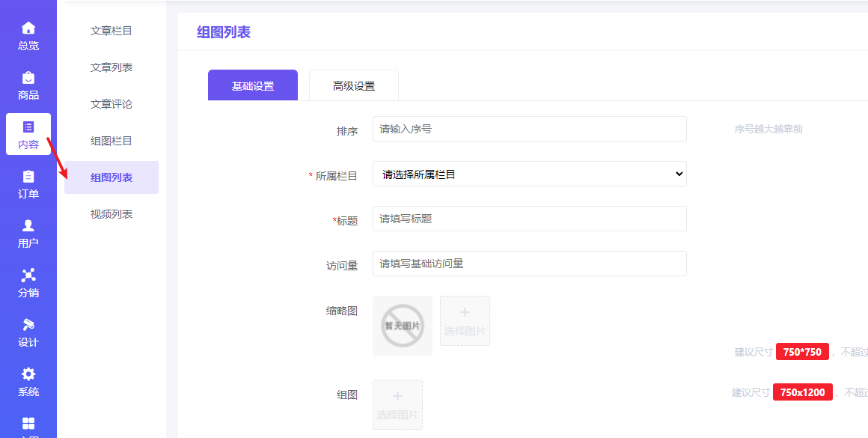
Task: Switch to the 高级设置 advanced settings tab
Action: [353, 85]
